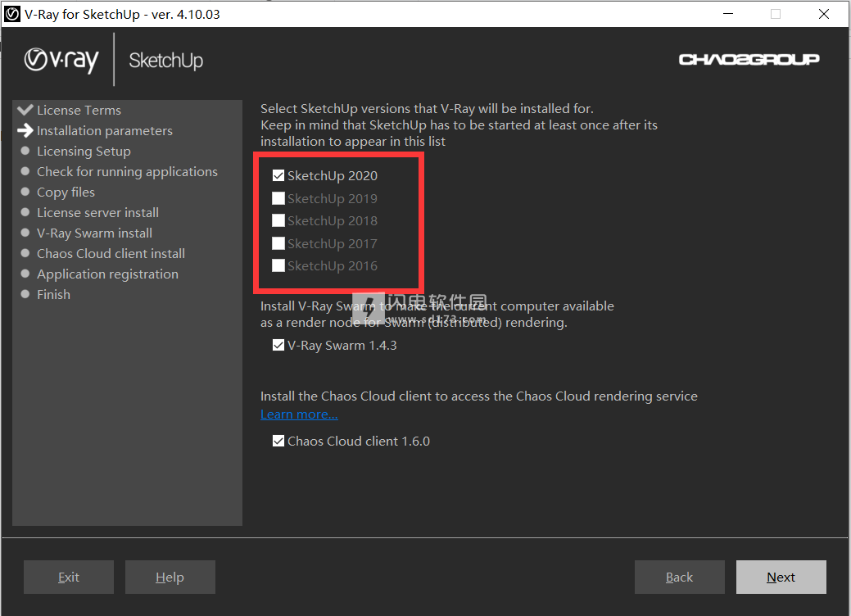851x616 pixels.
Task: Click the Installation parameters arrow icon
Action: [x=25, y=130]
